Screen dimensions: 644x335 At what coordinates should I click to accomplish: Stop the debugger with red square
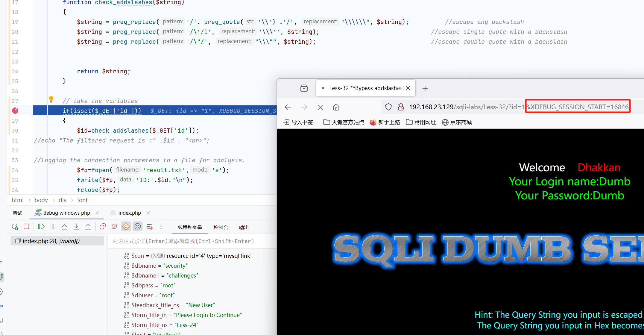click(x=26, y=227)
